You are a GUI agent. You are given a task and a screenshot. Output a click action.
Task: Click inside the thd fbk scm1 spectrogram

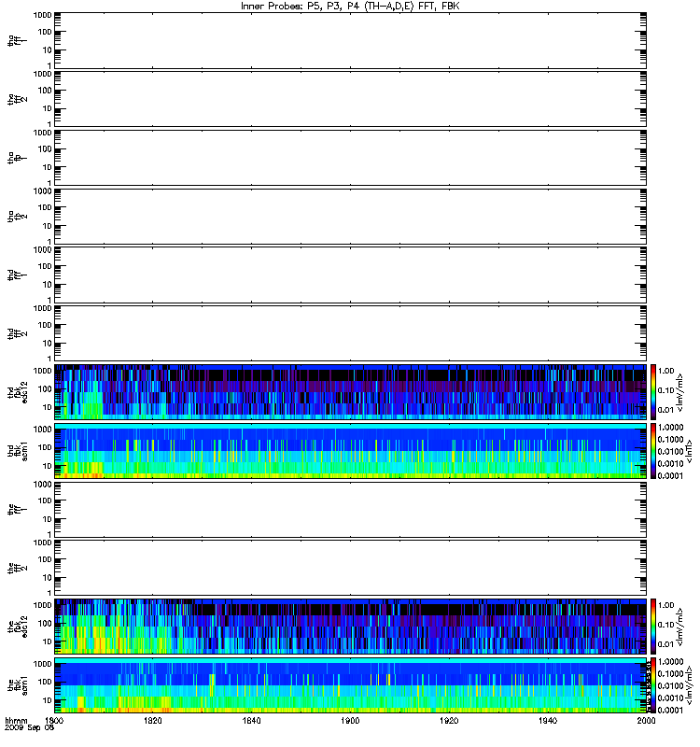click(x=351, y=451)
